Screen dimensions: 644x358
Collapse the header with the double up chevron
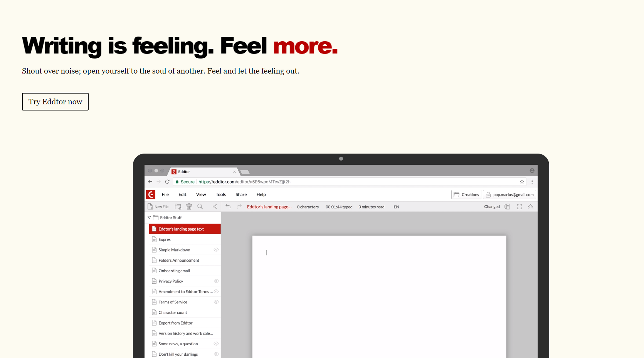[x=530, y=207]
